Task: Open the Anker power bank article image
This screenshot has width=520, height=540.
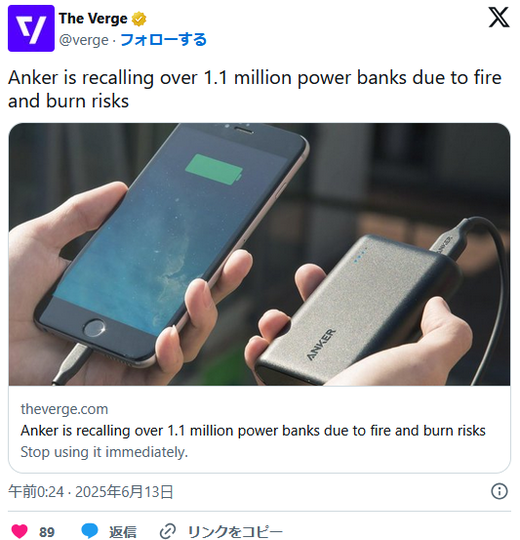Action: [259, 254]
